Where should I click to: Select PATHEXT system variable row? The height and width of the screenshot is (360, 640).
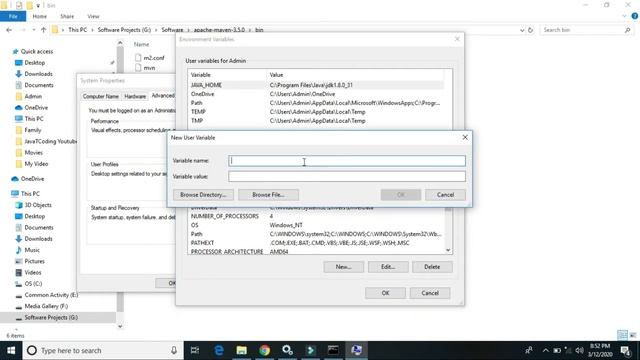316,243
